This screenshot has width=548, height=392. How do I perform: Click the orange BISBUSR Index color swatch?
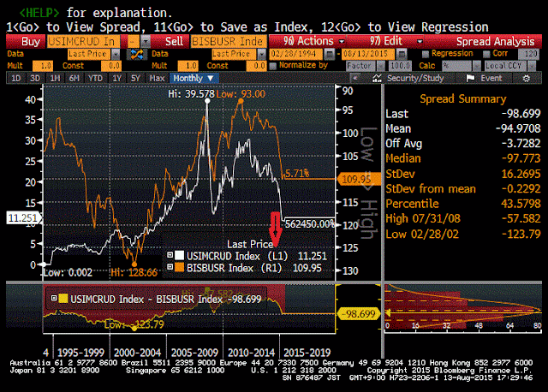pos(179,267)
